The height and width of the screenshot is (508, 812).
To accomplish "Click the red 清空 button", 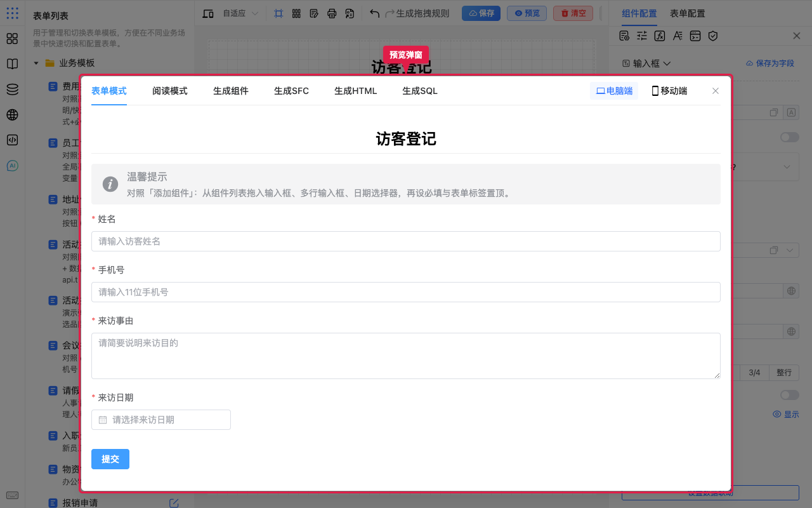I will point(573,13).
